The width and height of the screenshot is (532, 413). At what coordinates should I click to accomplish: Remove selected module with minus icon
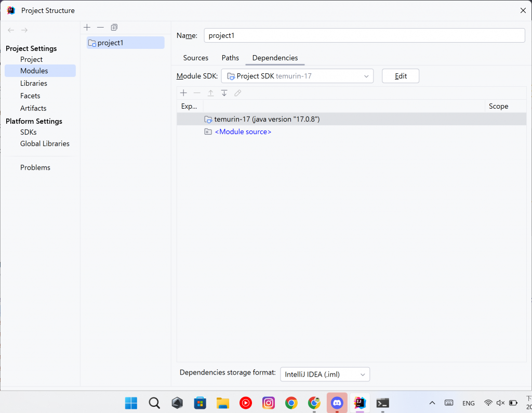[100, 28]
